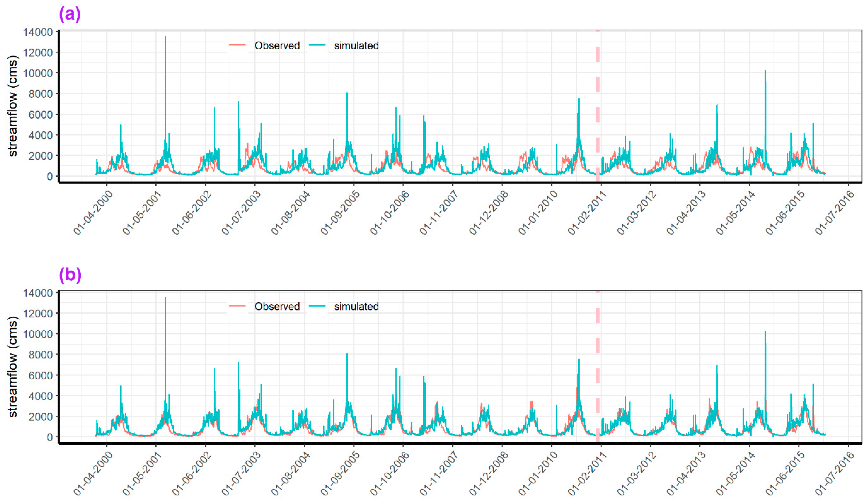
Task: Click the panel (a) label
Action: 70,15
